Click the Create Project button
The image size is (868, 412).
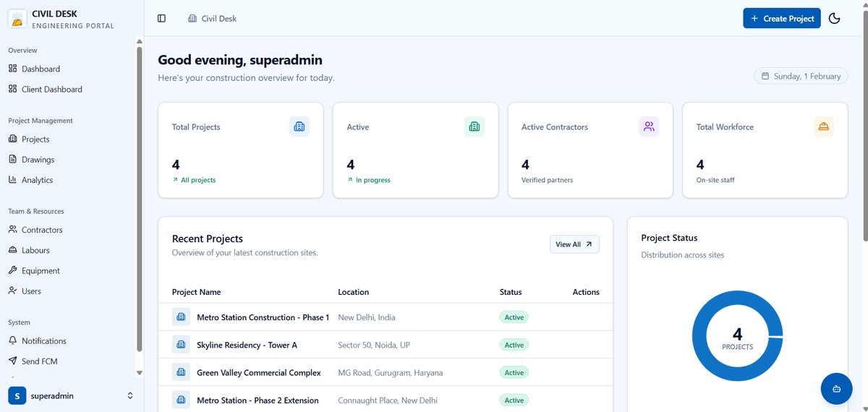(x=782, y=18)
